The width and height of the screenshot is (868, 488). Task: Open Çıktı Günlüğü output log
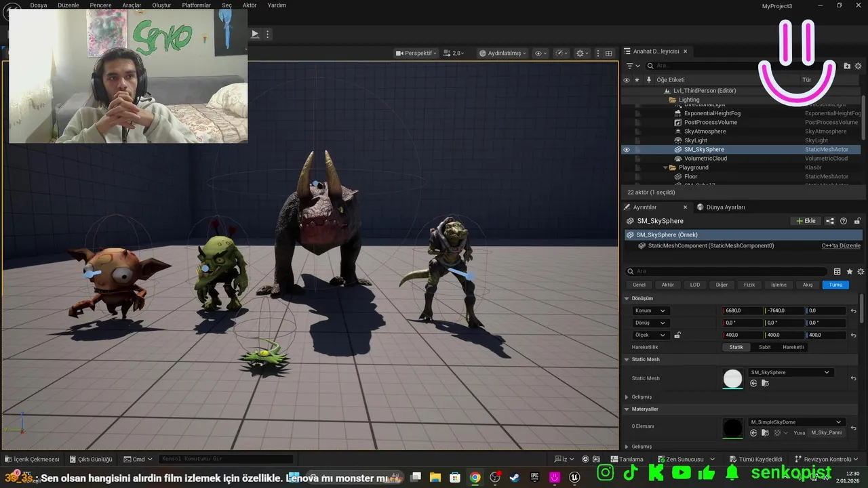pos(90,459)
